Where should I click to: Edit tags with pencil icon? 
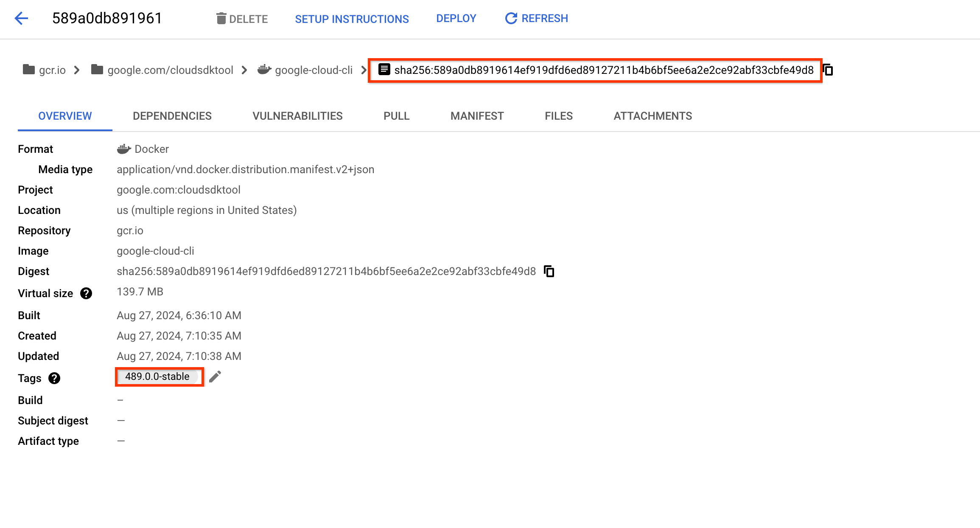215,377
